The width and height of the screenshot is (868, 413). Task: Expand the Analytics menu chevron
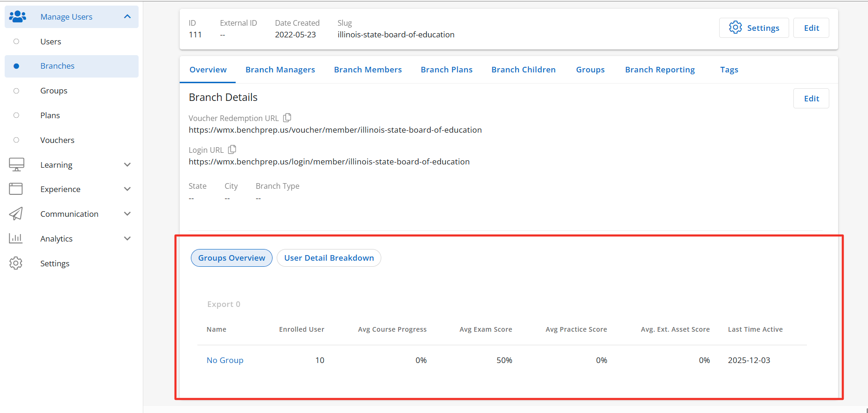(127, 238)
